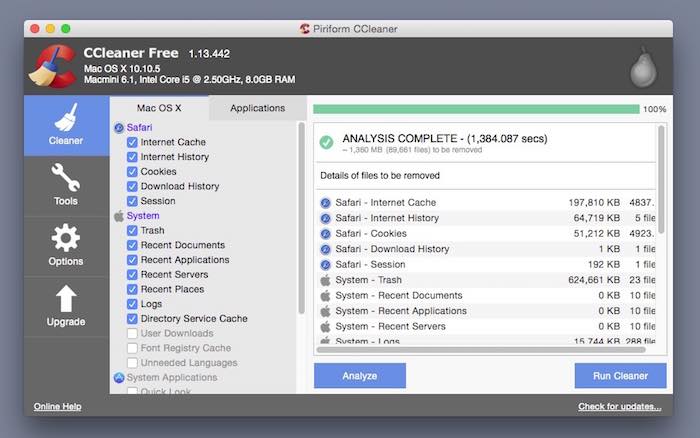Click the checklist vertical scrollbar
Viewport: 700px width, 438px height.
coord(301,218)
